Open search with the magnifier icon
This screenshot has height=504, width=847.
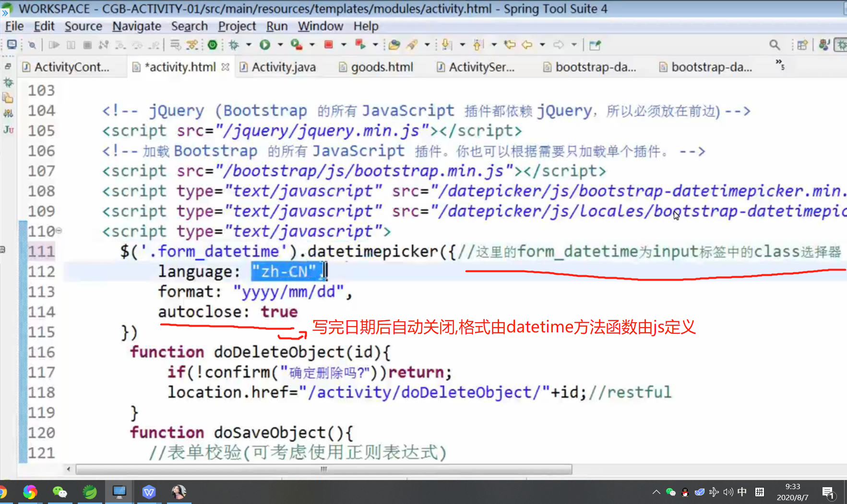774,44
